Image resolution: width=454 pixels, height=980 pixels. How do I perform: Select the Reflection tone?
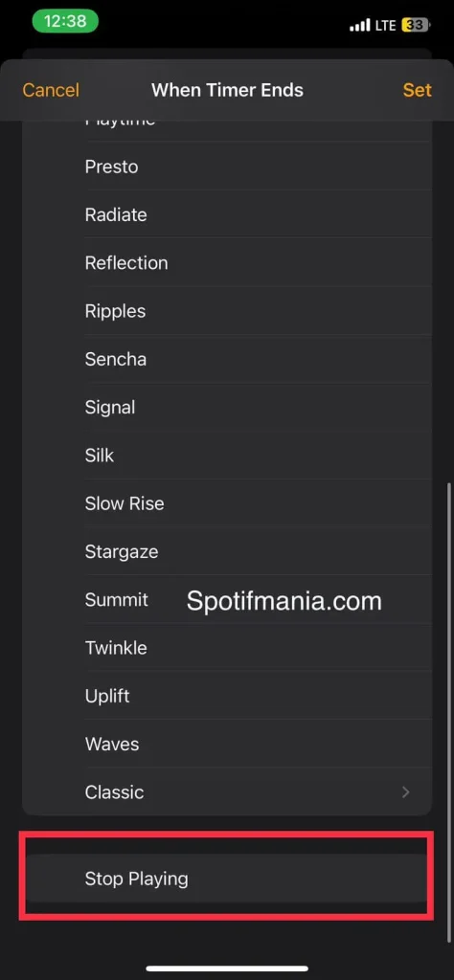click(227, 263)
